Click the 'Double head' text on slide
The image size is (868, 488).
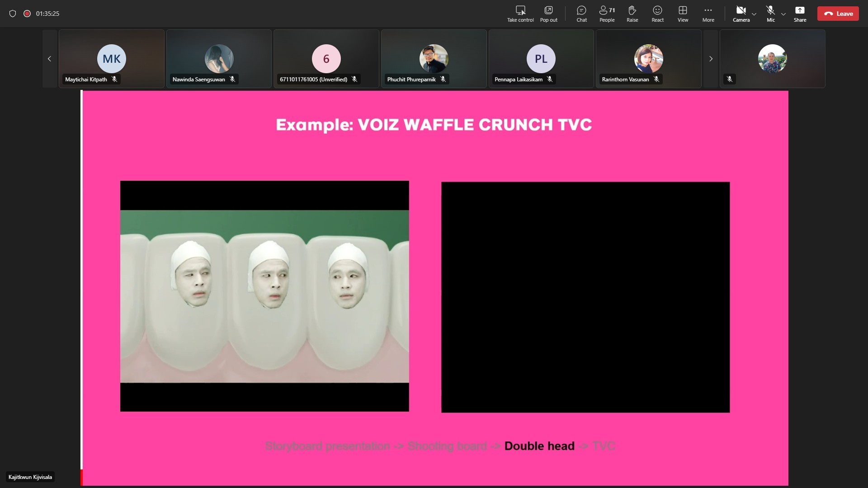click(x=539, y=446)
